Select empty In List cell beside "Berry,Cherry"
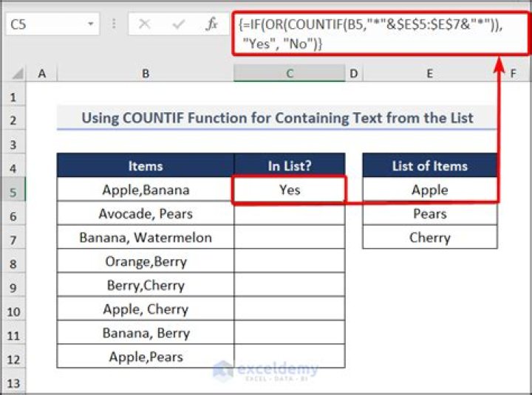532x395 pixels. (290, 285)
